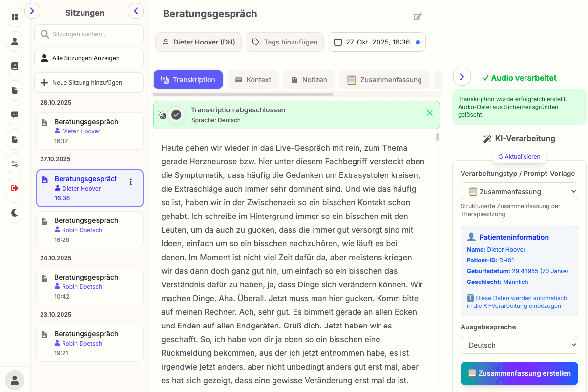Click the red logout icon

(15, 188)
